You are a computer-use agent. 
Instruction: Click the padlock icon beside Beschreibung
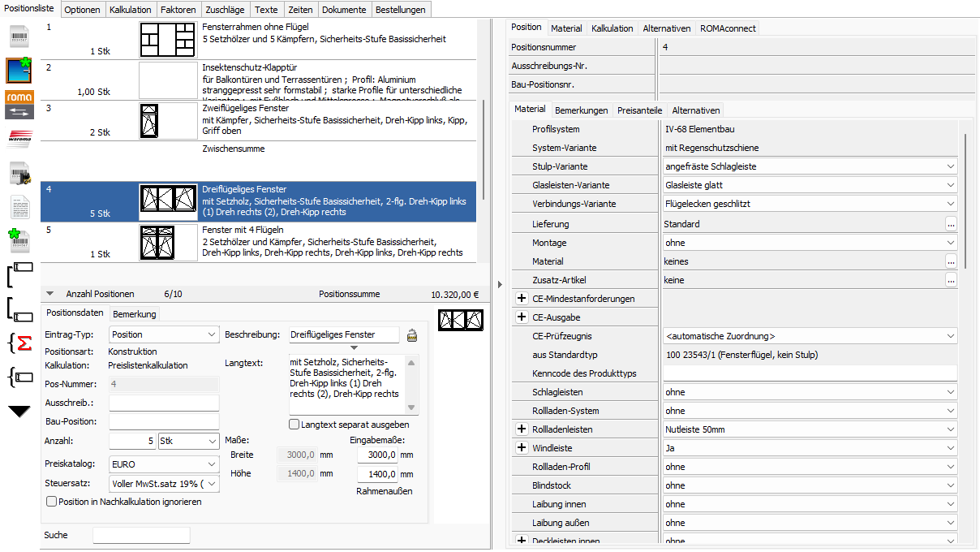pyautogui.click(x=411, y=334)
